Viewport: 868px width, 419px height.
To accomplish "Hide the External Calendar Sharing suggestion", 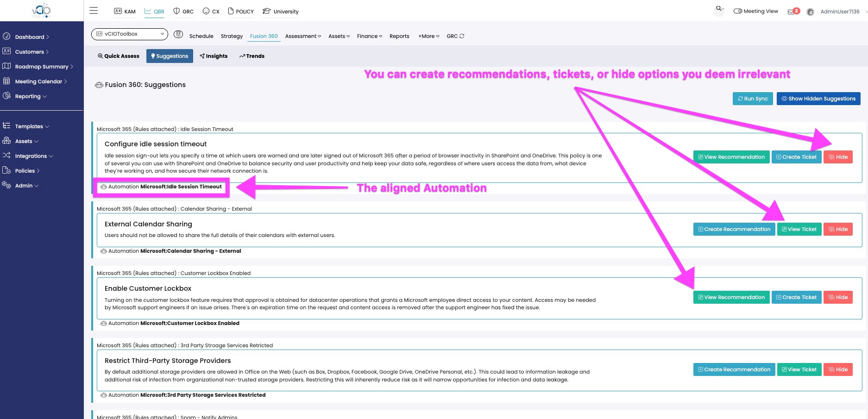I will coord(838,229).
